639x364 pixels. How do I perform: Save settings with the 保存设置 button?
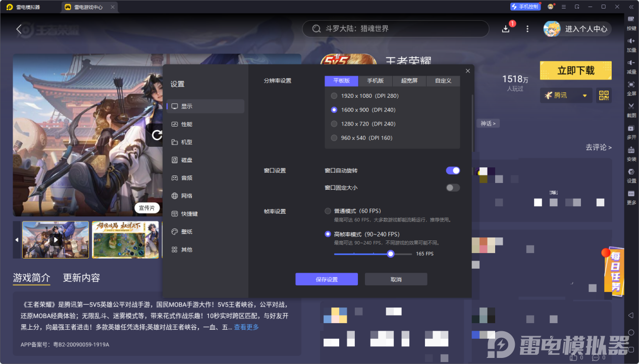(326, 279)
